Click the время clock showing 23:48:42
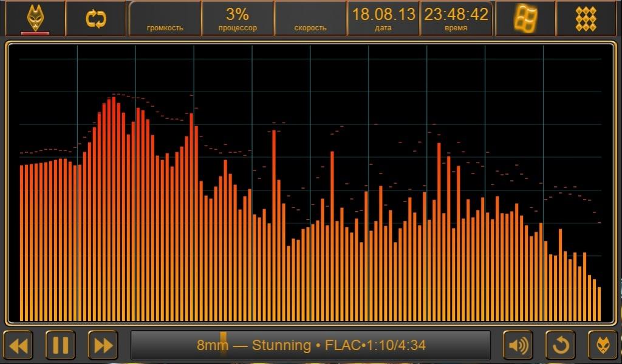 tap(456, 18)
